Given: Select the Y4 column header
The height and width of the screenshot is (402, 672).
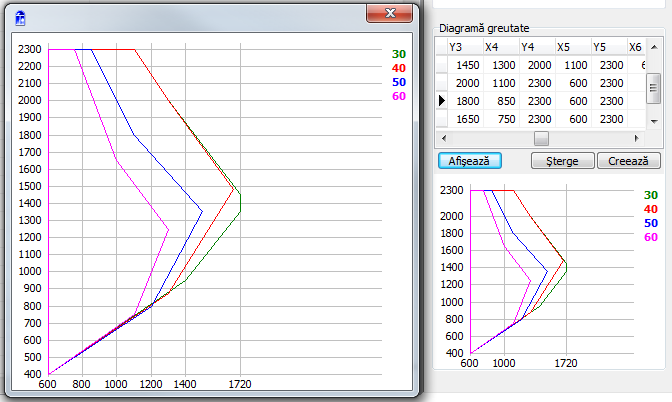Looking at the screenshot, I should click(537, 47).
